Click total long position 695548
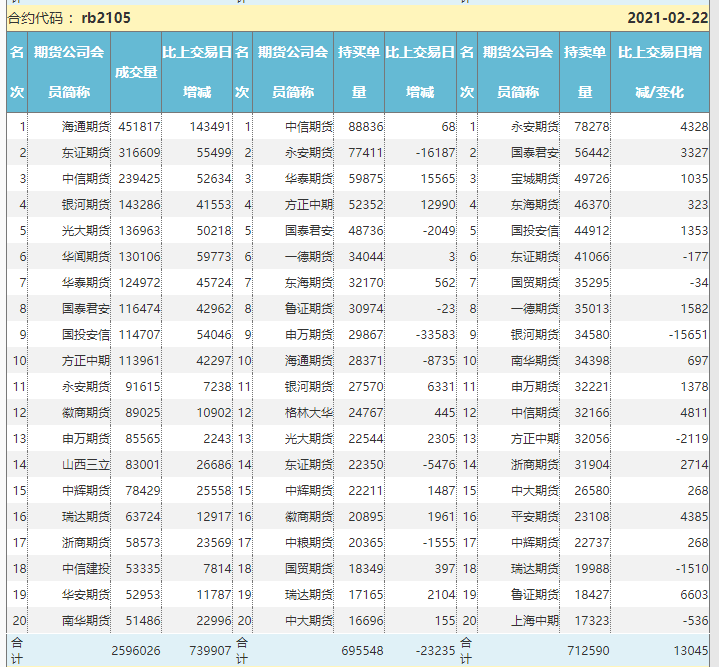Viewport: 719px width, 667px height. [x=362, y=650]
